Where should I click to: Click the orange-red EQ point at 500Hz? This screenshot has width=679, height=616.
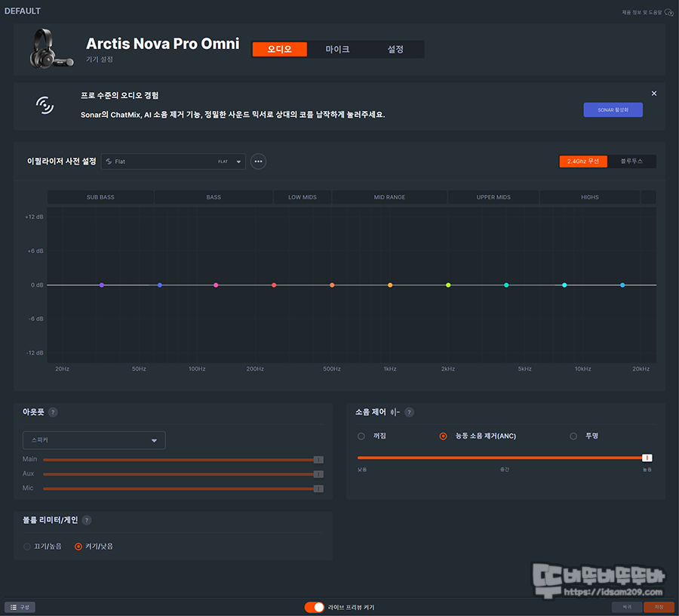coord(332,285)
